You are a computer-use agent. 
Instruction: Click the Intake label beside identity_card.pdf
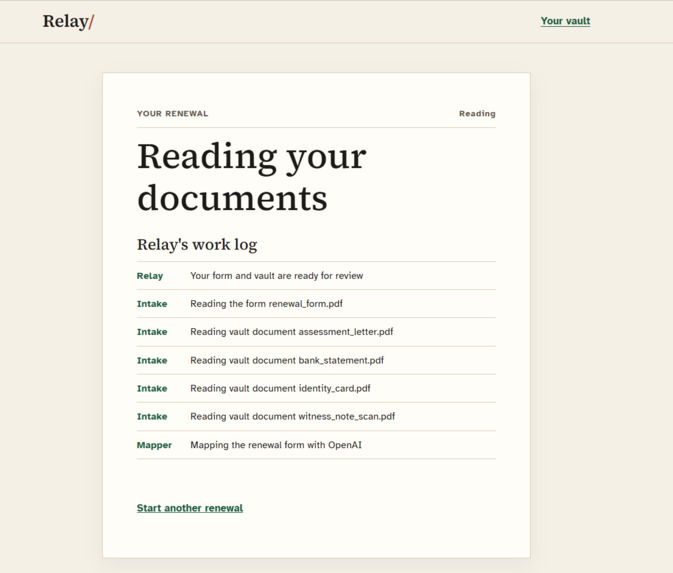tap(152, 388)
